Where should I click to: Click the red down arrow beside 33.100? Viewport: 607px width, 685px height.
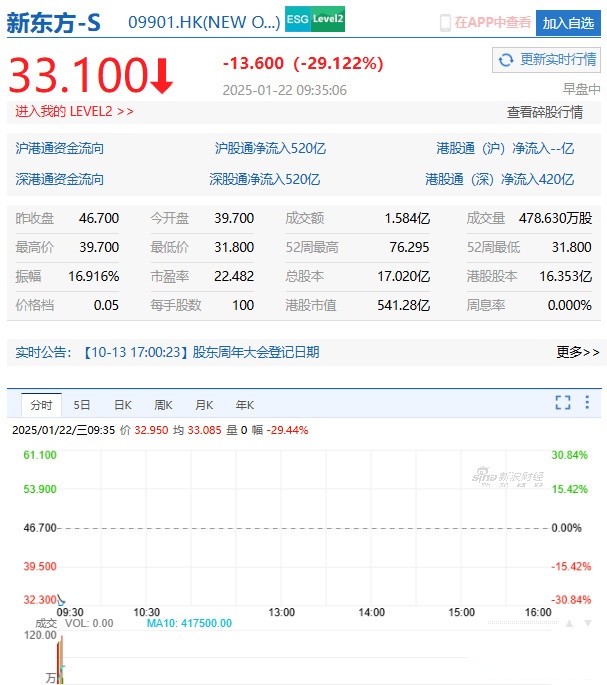point(162,76)
